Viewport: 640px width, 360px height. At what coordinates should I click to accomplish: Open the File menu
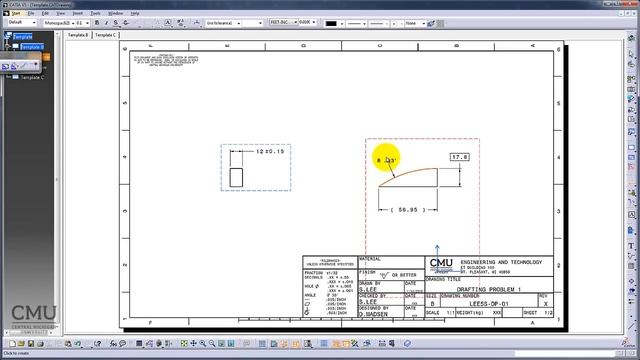click(x=31, y=13)
